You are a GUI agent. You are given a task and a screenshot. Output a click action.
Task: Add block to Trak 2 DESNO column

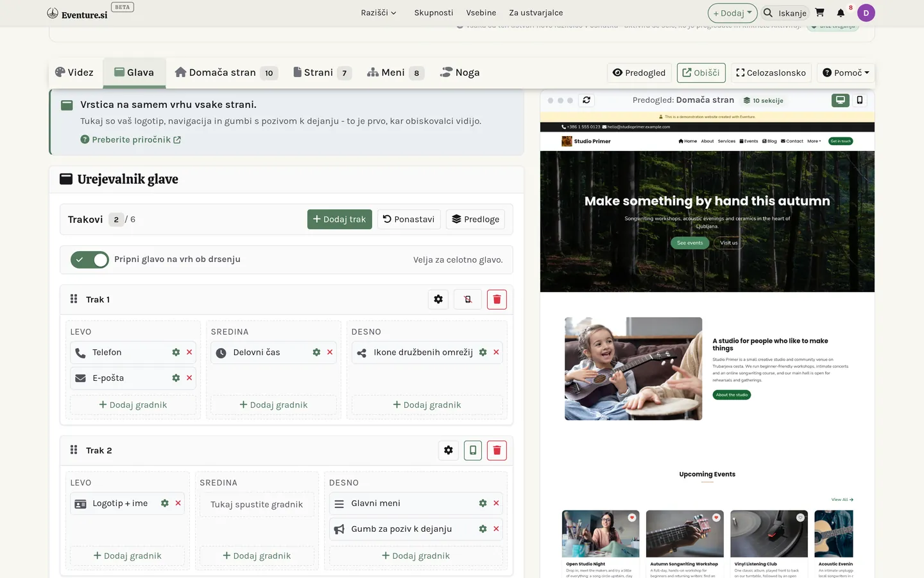coord(416,556)
